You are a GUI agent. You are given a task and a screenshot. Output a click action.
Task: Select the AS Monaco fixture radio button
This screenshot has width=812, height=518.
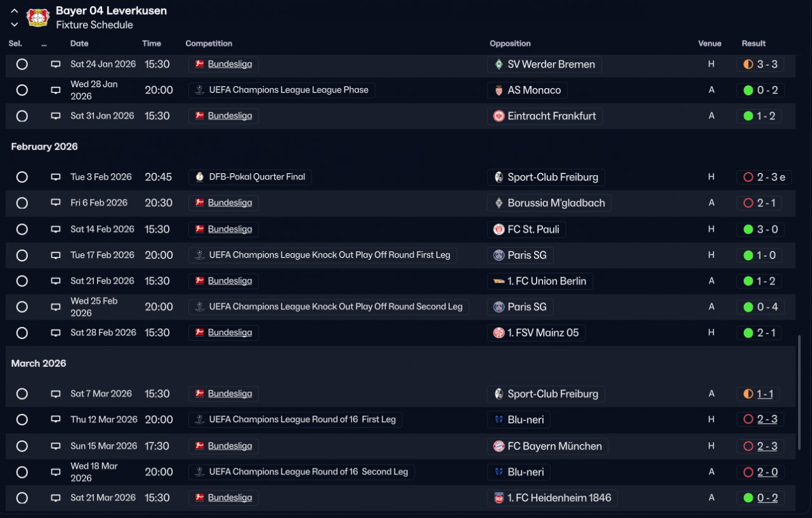click(22, 90)
